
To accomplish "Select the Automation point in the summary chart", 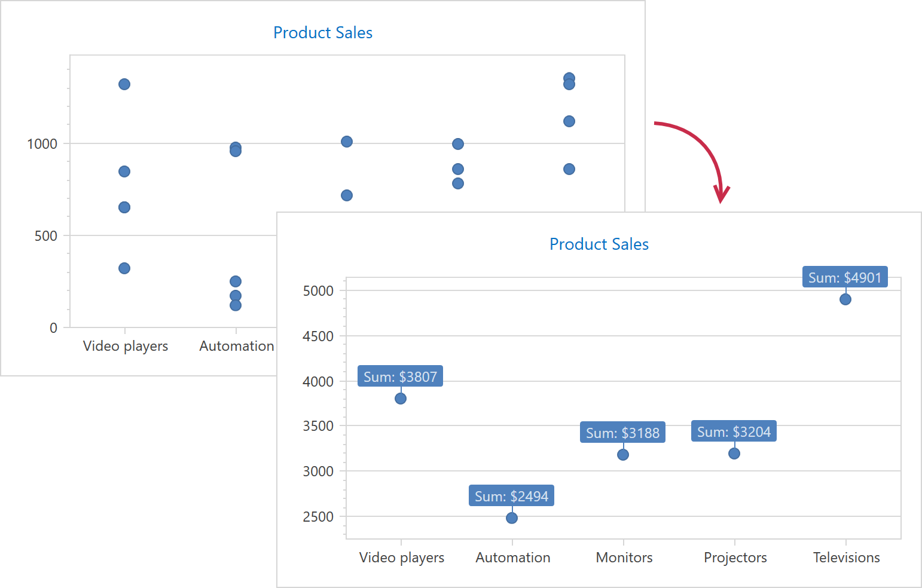I will pyautogui.click(x=512, y=518).
